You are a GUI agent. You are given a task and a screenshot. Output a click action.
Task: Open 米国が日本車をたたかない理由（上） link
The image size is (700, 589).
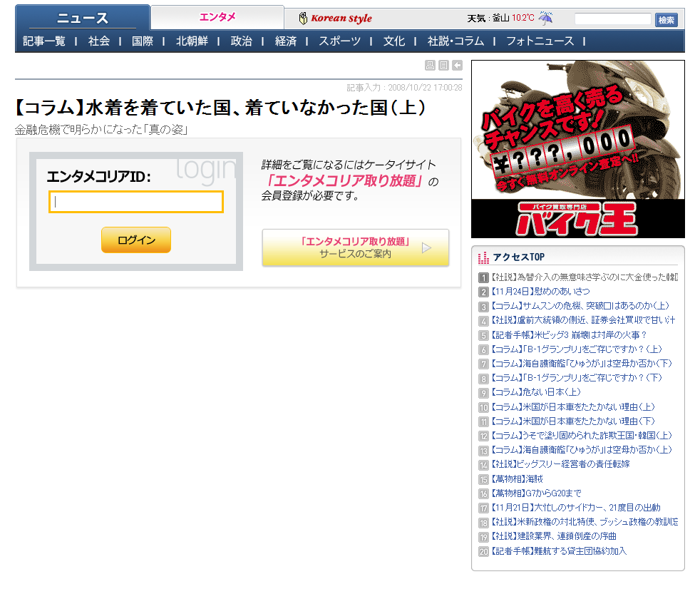point(573,406)
